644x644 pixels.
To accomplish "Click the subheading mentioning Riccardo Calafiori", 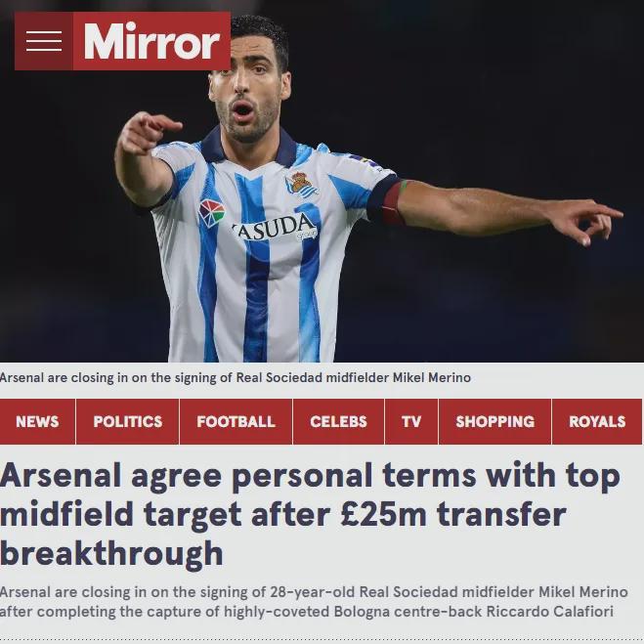I will [x=314, y=602].
